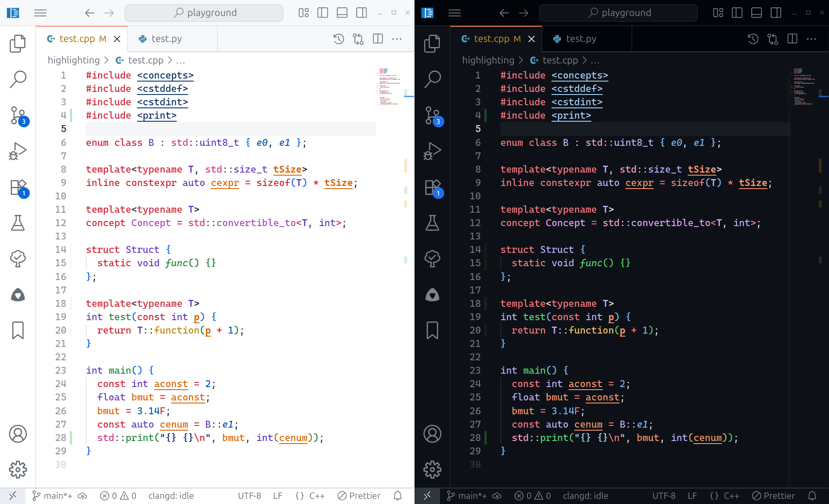Switch to test.py tab in light window

(x=166, y=39)
